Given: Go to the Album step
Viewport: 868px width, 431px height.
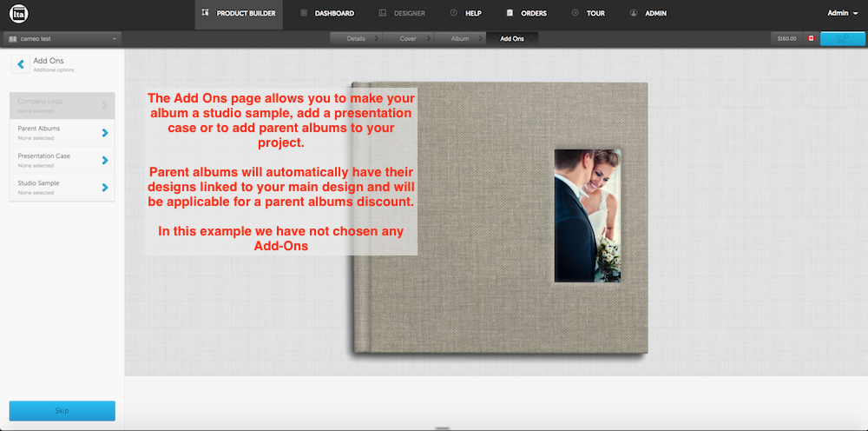Looking at the screenshot, I should pos(460,39).
